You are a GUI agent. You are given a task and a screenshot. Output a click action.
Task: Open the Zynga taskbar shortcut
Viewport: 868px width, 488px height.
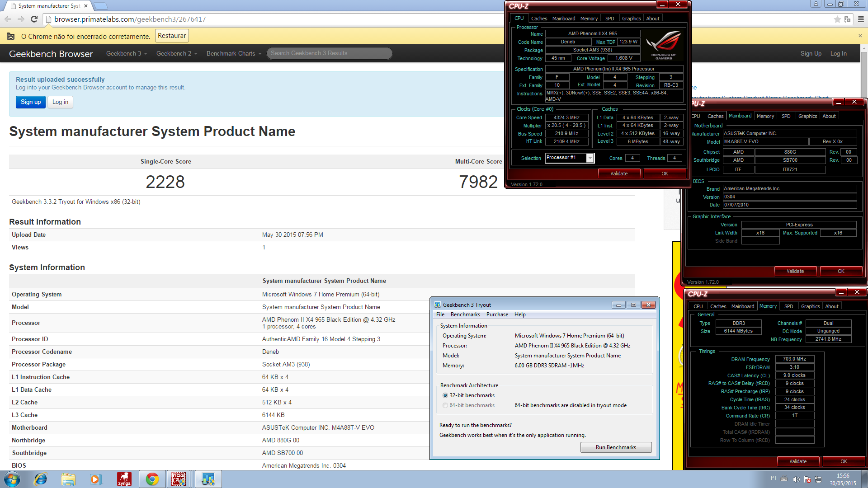coord(124,479)
